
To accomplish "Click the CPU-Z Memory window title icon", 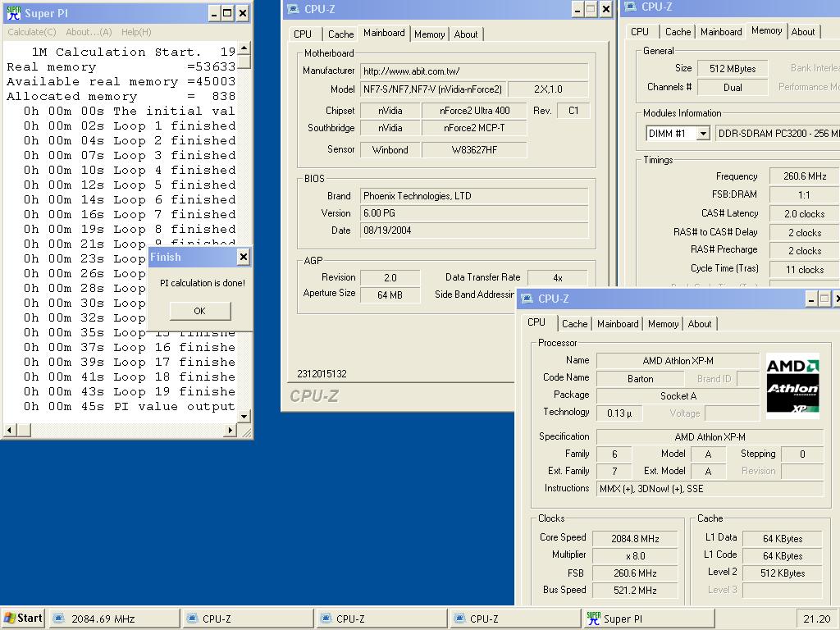I will pyautogui.click(x=631, y=7).
